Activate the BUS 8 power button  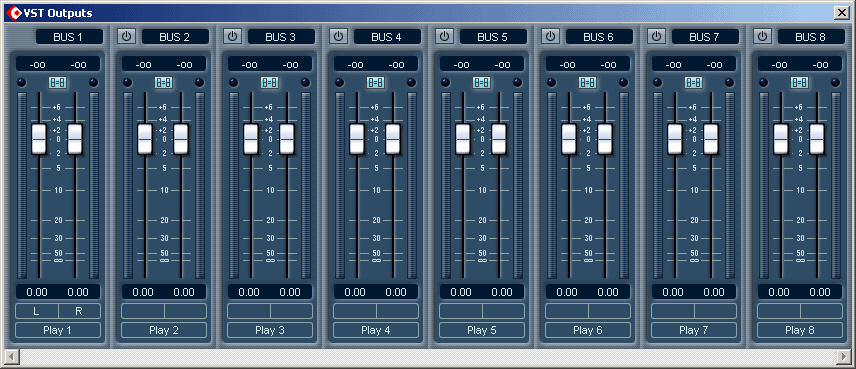(762, 37)
